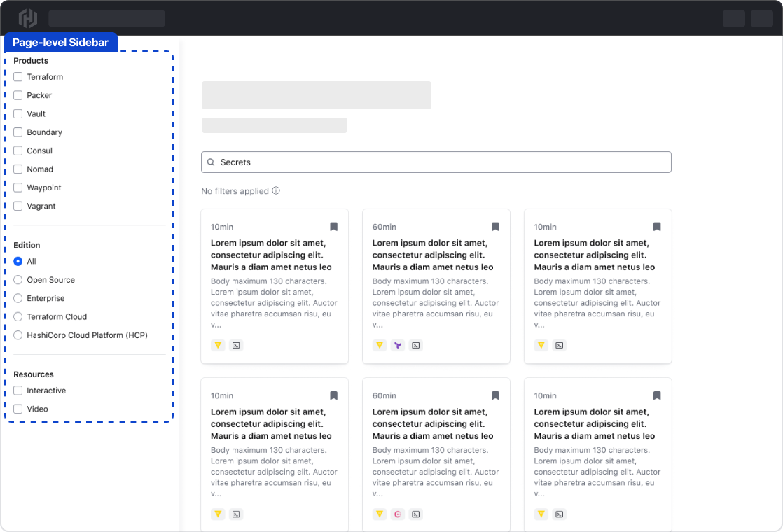
Task: Choose the Enterprise edition option
Action: point(18,298)
